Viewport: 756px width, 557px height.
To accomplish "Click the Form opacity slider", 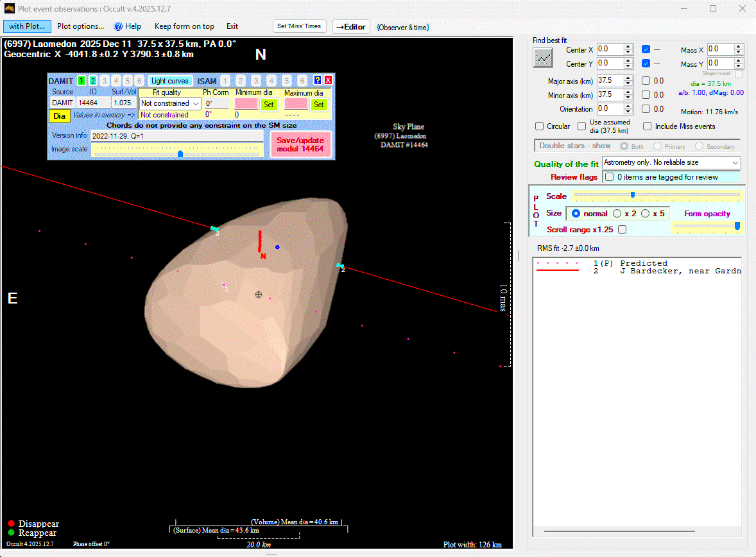I will [706, 226].
